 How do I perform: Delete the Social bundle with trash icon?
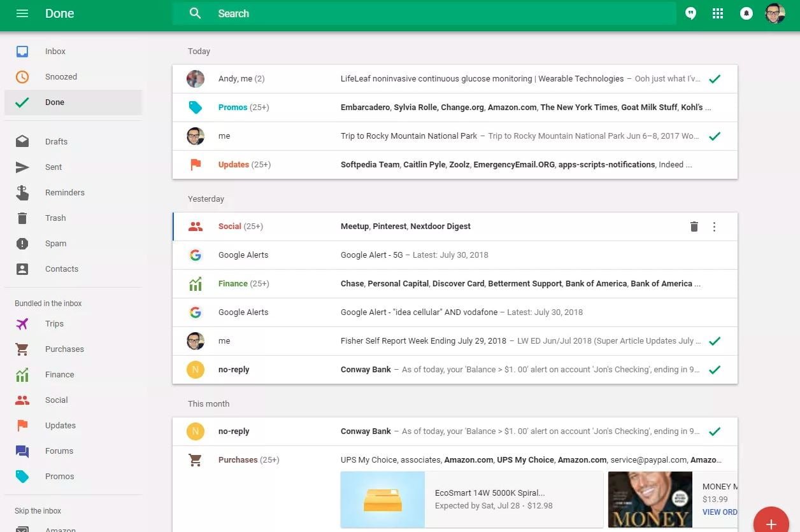(x=694, y=227)
